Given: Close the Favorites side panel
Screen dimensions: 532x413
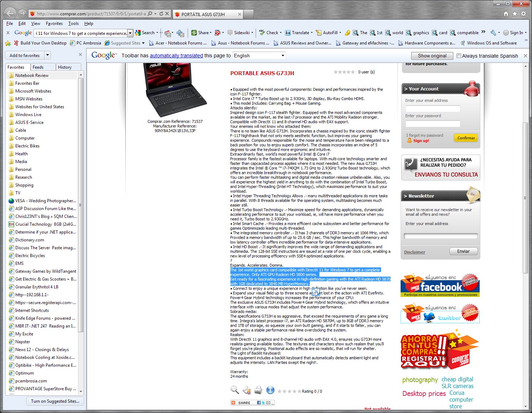Looking at the screenshot, I should pyautogui.click(x=80, y=54).
